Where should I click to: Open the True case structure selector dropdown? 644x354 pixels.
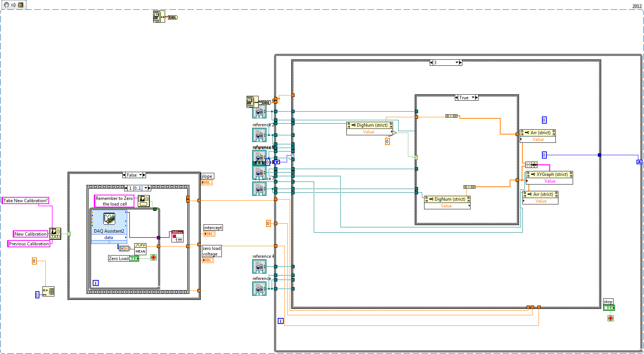pyautogui.click(x=473, y=98)
